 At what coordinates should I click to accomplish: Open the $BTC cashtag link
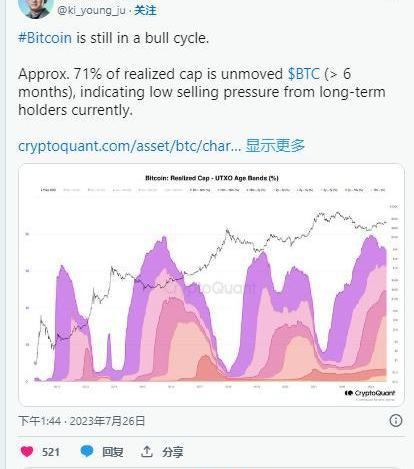[x=304, y=74]
